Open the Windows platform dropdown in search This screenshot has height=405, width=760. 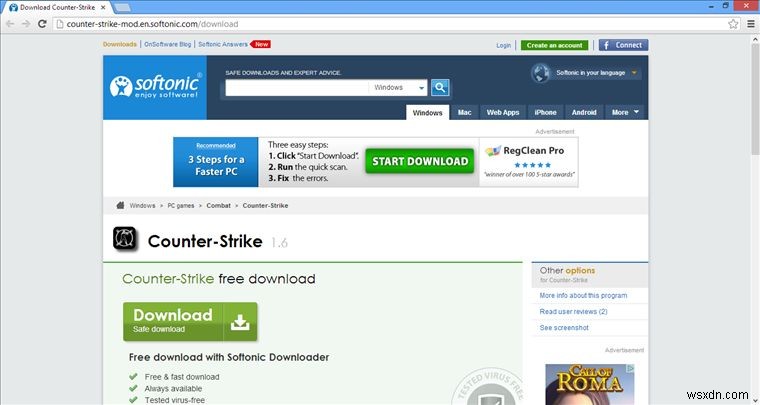coord(397,88)
